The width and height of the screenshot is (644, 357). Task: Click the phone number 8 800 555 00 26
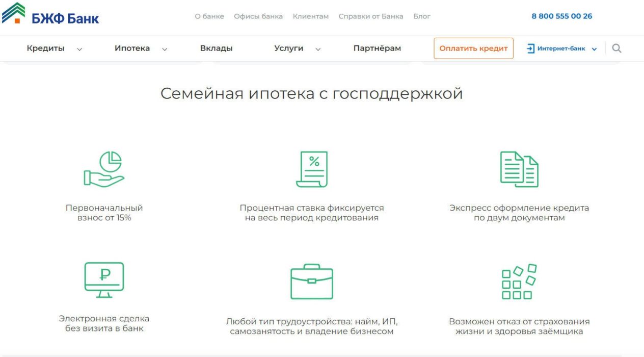561,16
